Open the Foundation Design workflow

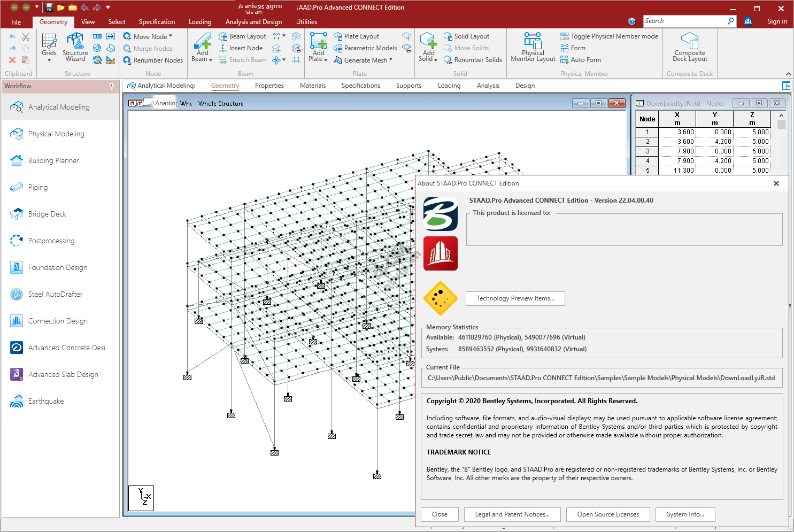(x=60, y=267)
